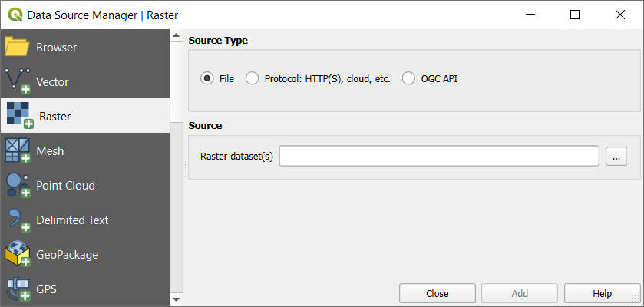
Task: Click the Point Cloud icon
Action: tap(17, 186)
